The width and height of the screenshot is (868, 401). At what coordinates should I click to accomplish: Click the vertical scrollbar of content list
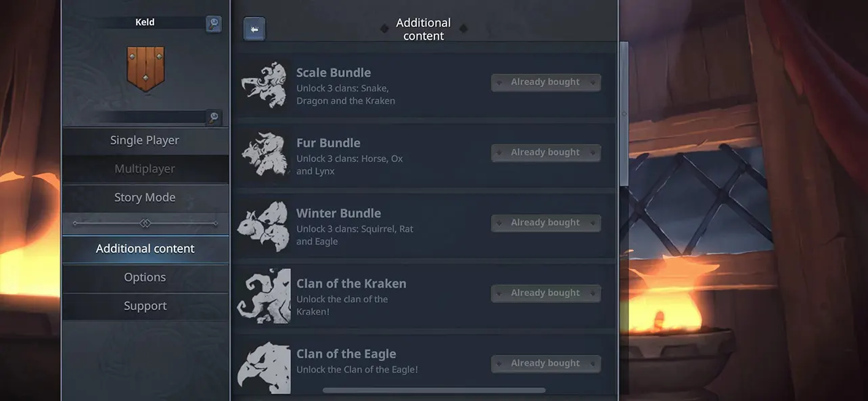[624, 113]
